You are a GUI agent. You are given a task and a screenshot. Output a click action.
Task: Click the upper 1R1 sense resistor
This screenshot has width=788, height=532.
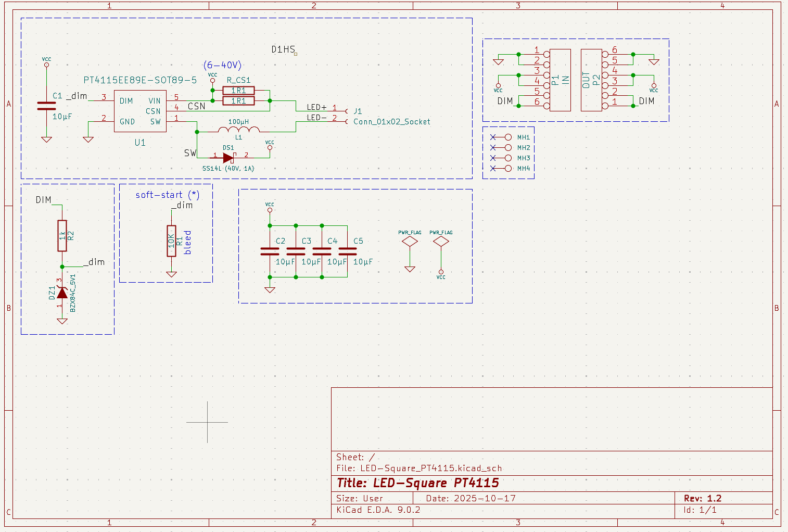tap(238, 91)
